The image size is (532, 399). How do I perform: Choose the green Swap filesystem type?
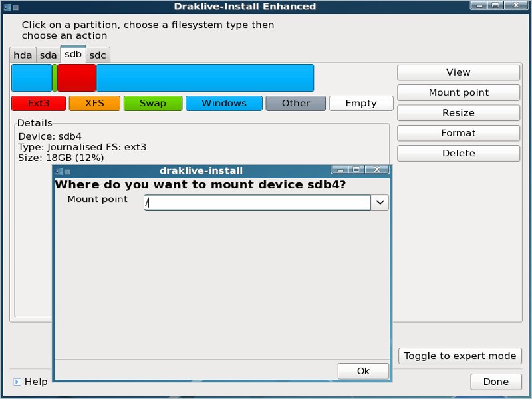pyautogui.click(x=153, y=103)
